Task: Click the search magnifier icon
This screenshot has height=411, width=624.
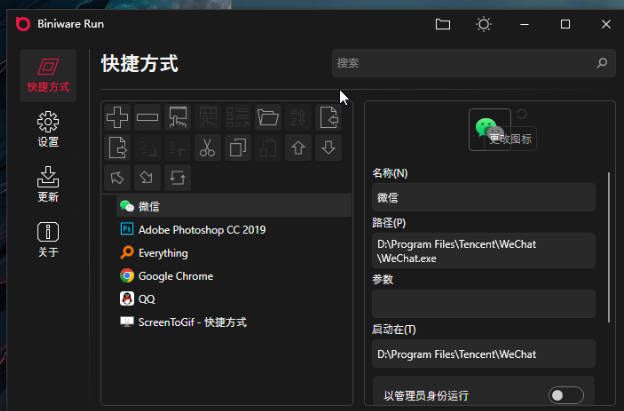Action: (602, 63)
